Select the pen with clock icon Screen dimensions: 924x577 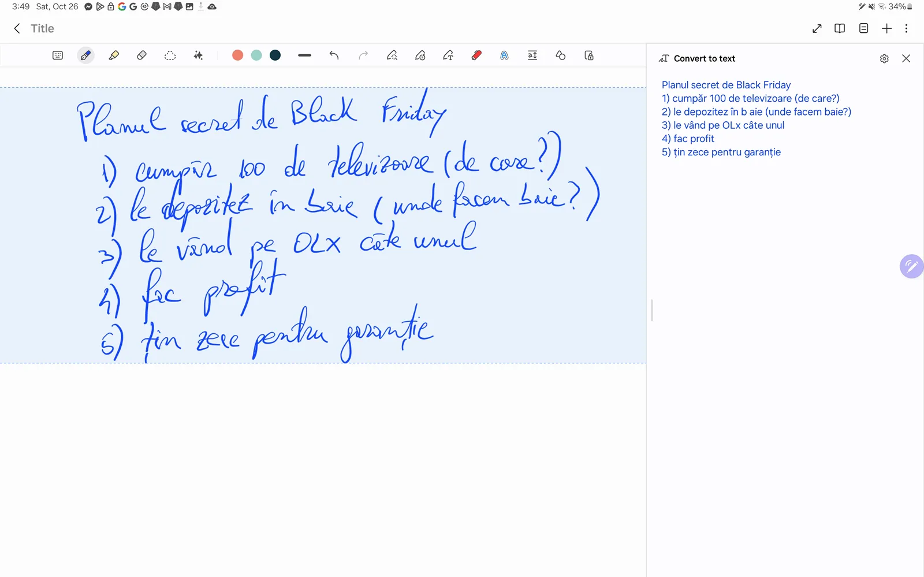pyautogui.click(x=420, y=55)
